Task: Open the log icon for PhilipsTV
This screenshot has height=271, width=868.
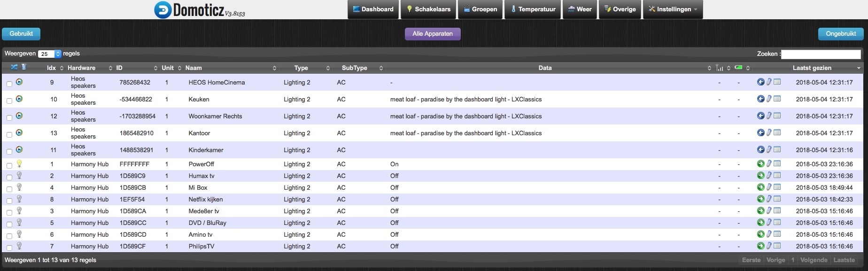Action: (777, 246)
